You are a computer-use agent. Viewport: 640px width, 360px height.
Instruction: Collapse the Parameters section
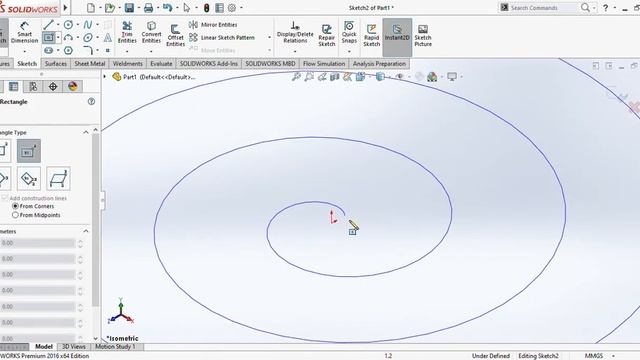(86, 231)
